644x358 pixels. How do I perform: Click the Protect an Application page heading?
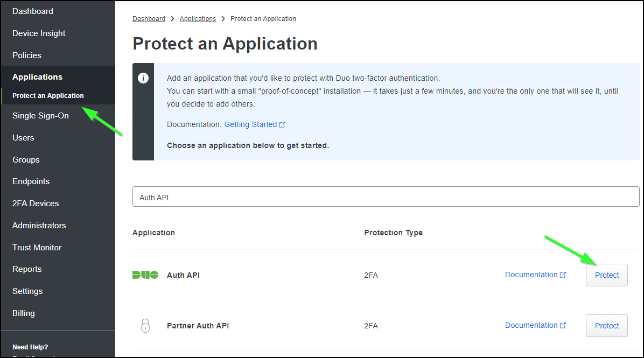click(x=225, y=44)
